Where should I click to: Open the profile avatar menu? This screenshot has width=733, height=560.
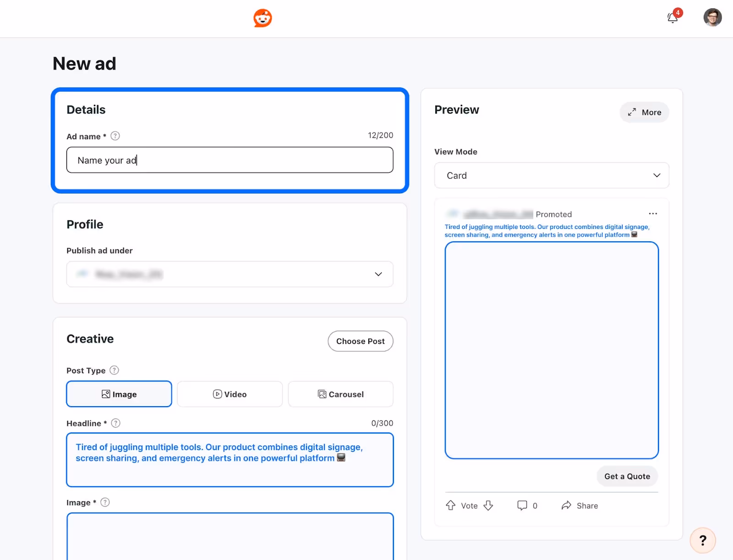coord(712,17)
